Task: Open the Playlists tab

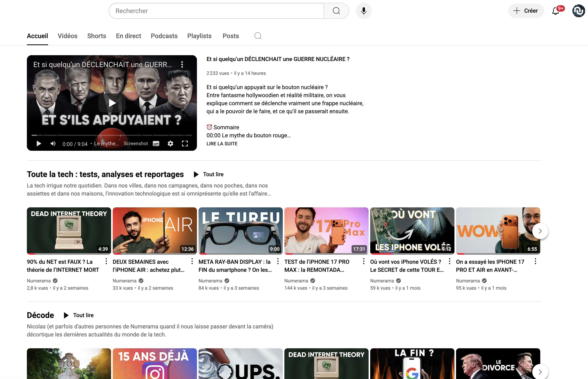Action: point(199,36)
